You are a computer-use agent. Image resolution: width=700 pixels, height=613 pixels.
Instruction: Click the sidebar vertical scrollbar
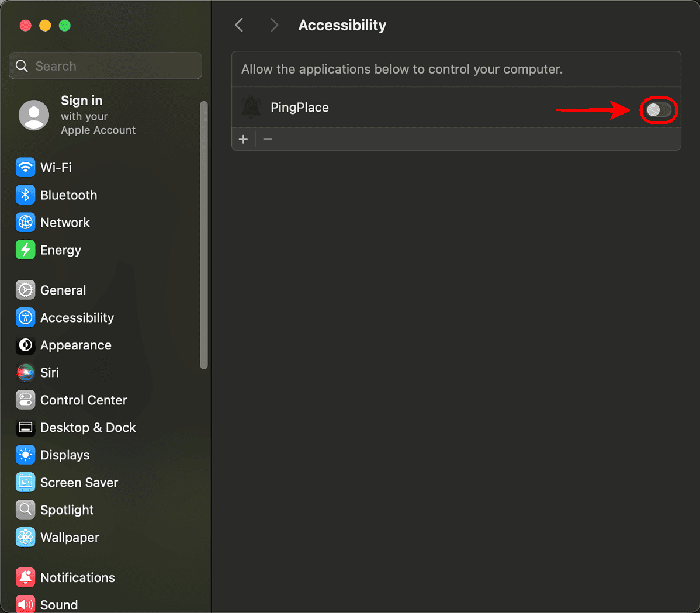click(204, 235)
